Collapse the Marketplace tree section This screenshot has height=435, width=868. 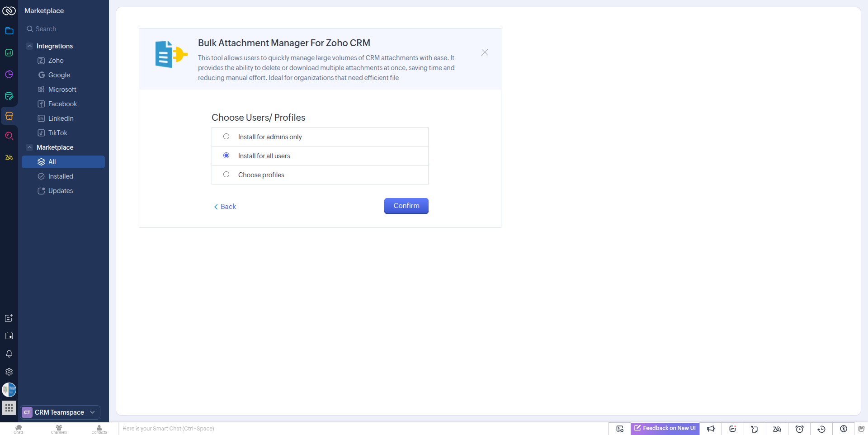[29, 147]
